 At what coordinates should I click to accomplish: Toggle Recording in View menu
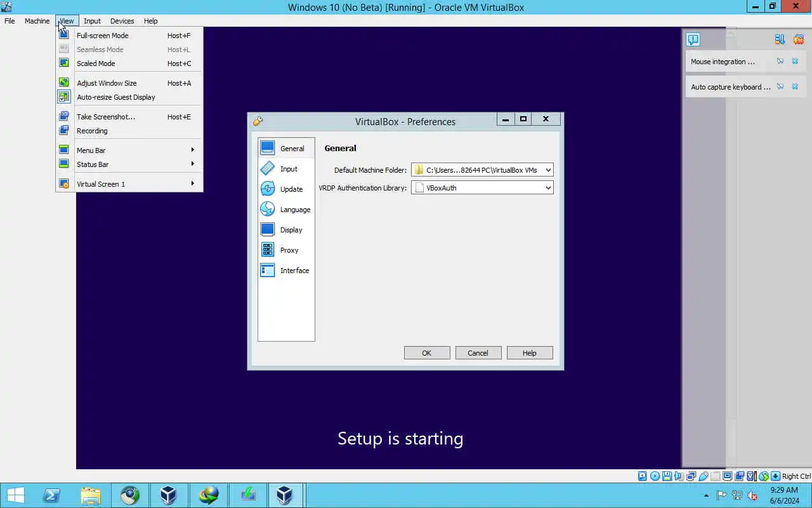(x=129, y=131)
